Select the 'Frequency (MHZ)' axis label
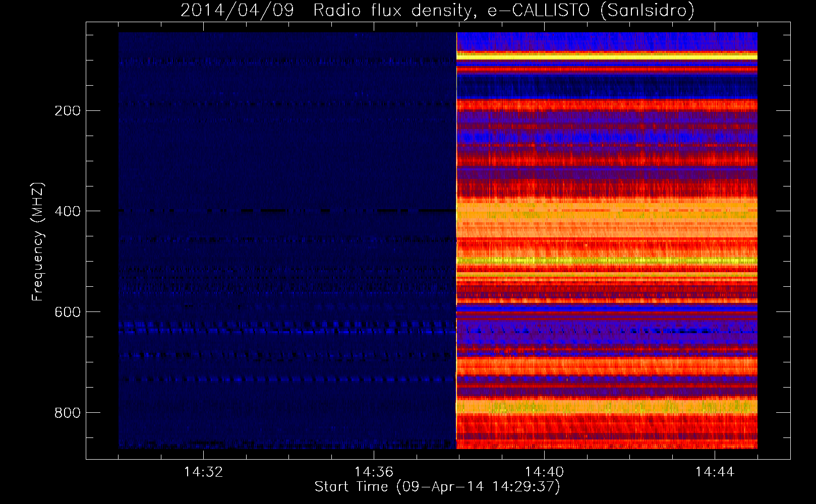This screenshot has height=504, width=816. point(37,241)
